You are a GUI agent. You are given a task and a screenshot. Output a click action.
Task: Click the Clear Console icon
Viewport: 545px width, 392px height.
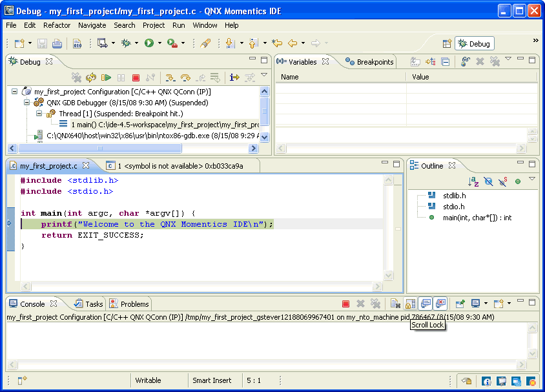pos(394,304)
